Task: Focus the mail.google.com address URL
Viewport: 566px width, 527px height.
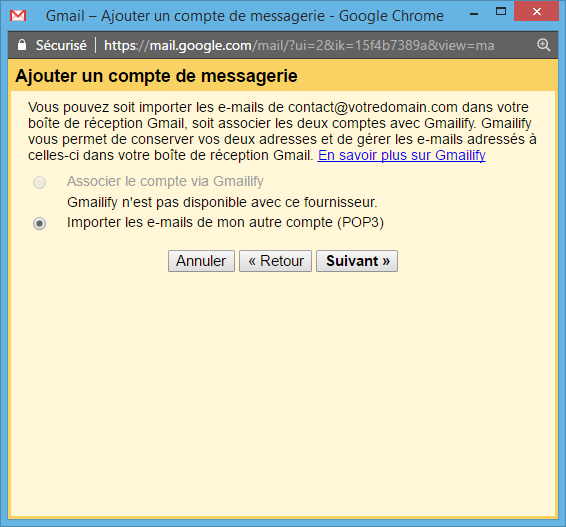Action: coord(299,45)
